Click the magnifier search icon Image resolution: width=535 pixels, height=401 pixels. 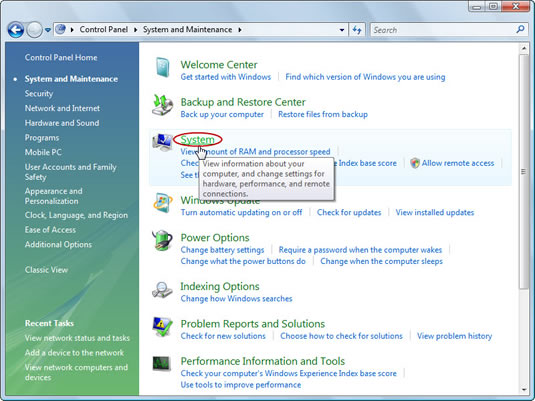pos(521,29)
